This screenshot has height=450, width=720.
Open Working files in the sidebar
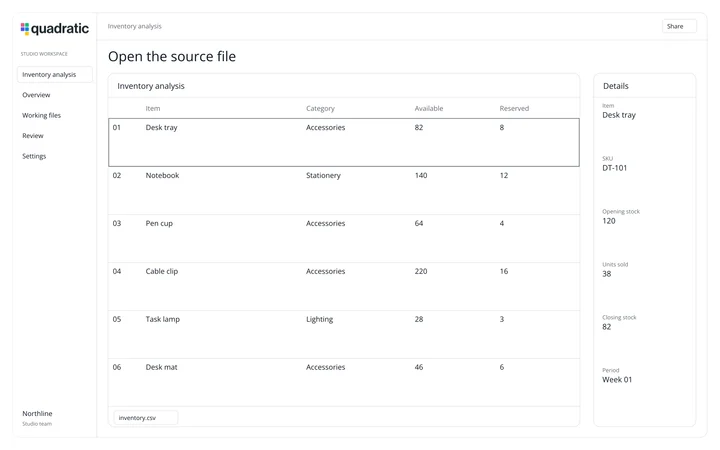click(x=41, y=115)
